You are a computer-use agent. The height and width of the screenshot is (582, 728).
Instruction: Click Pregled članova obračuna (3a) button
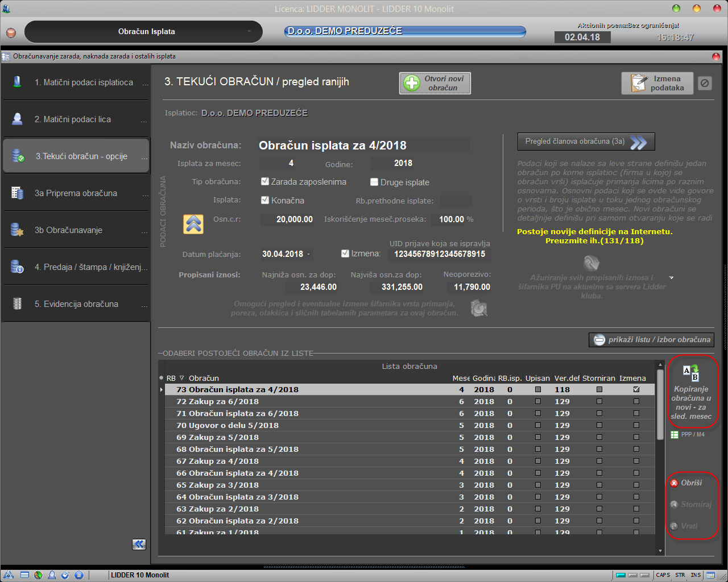[586, 142]
